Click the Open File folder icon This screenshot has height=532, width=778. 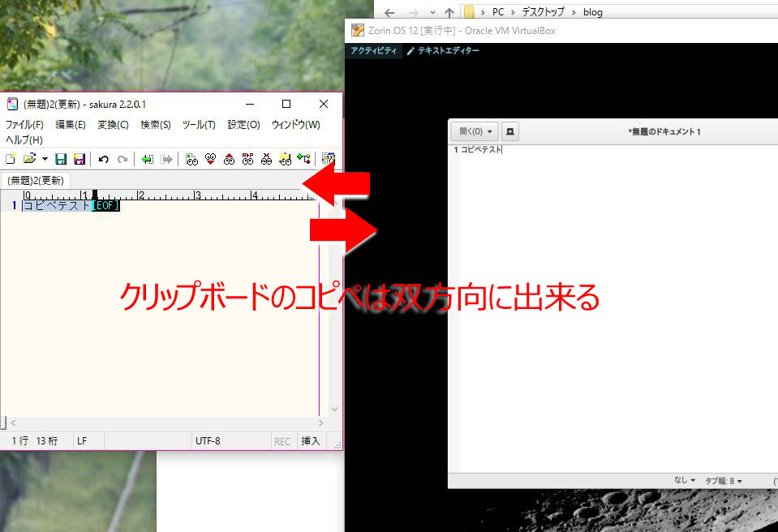pyautogui.click(x=29, y=159)
